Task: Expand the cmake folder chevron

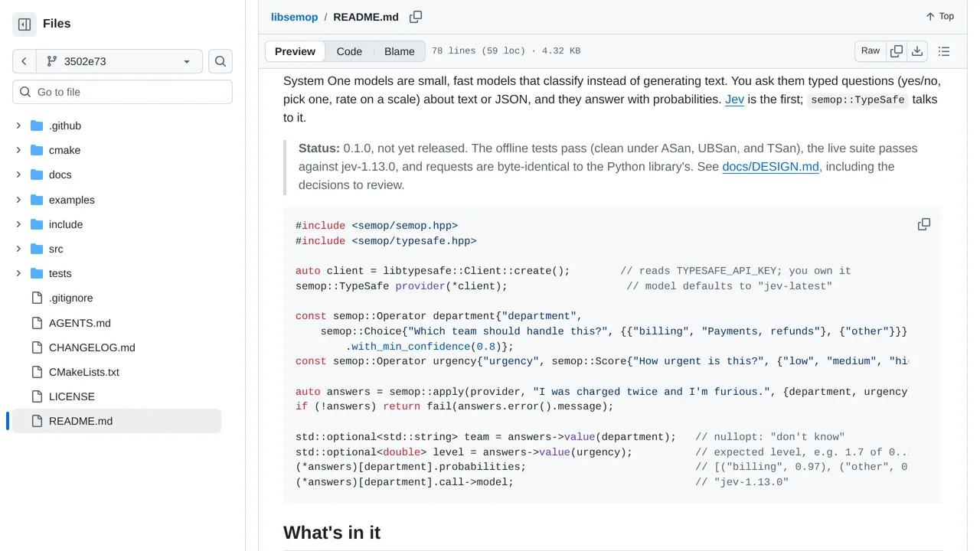Action: (18, 150)
